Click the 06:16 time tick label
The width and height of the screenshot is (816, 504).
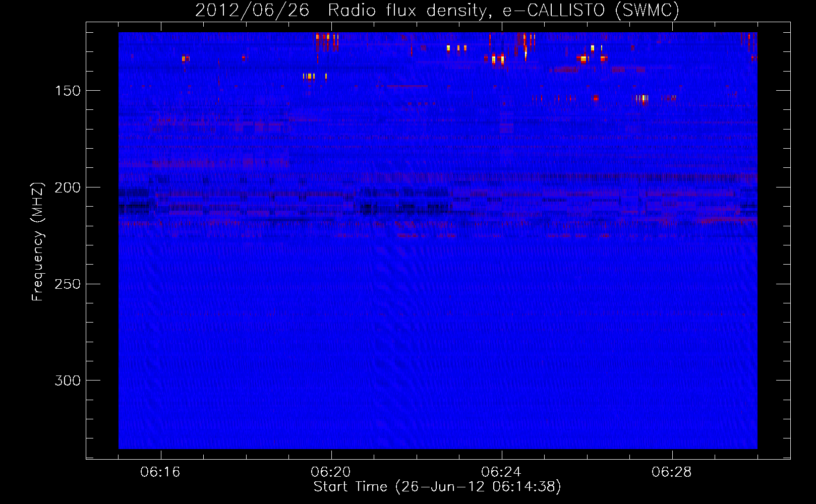coord(160,472)
